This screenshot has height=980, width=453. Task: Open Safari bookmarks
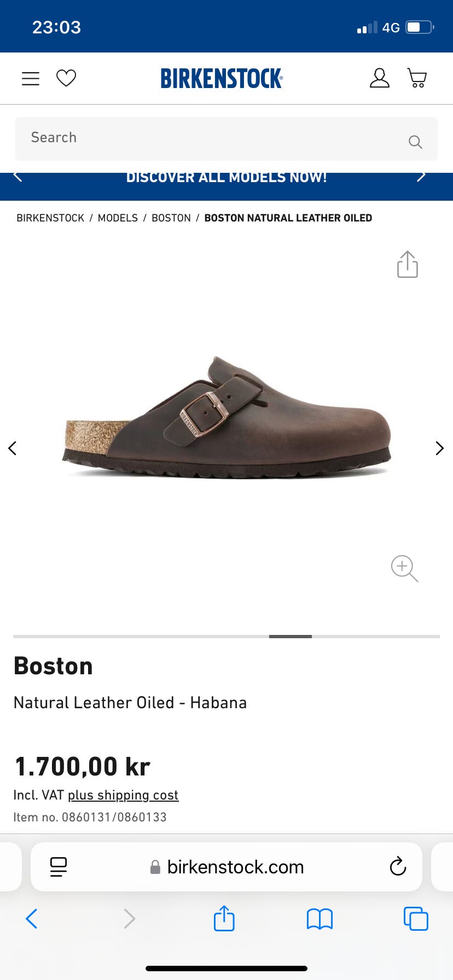[x=320, y=919]
